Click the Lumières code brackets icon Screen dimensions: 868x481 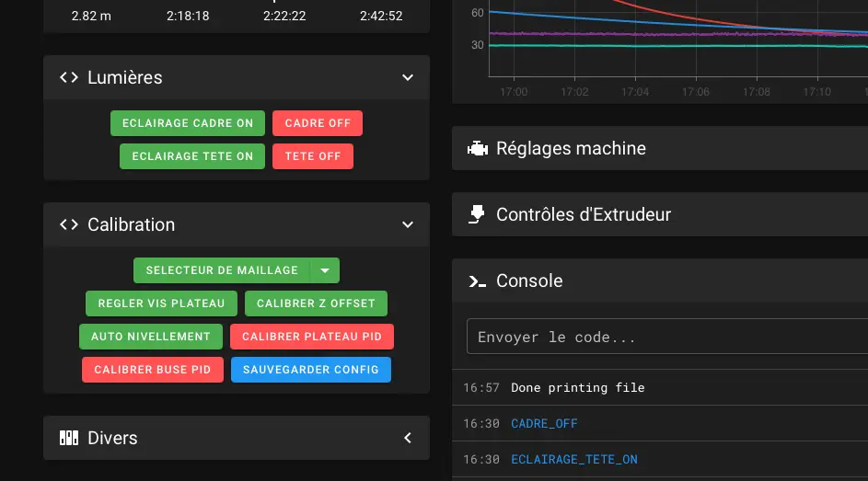[69, 77]
